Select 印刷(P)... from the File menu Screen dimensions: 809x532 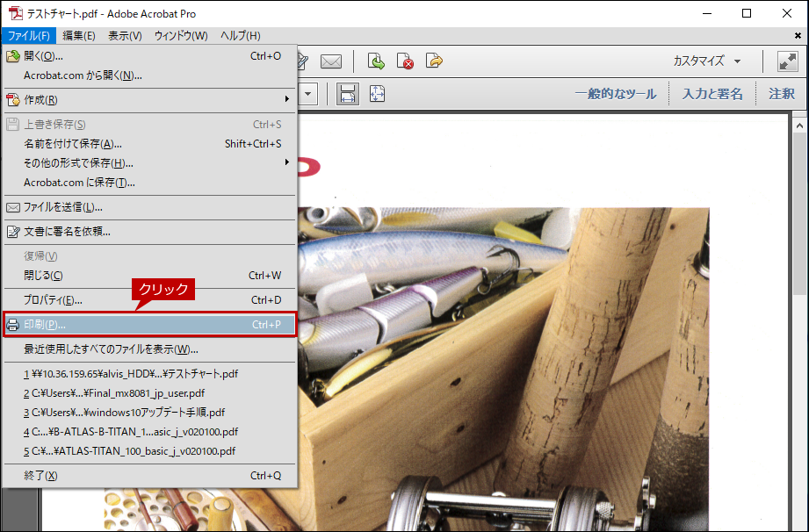coord(149,325)
